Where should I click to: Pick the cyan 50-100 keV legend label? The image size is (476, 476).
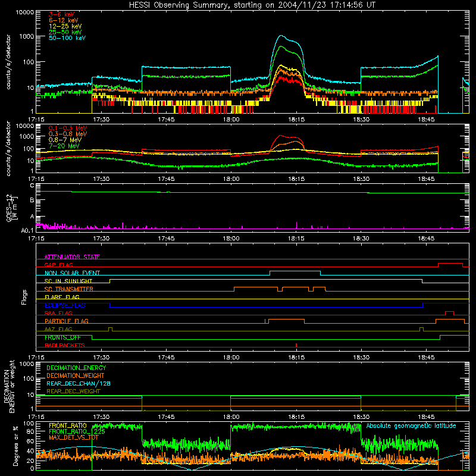coord(67,38)
